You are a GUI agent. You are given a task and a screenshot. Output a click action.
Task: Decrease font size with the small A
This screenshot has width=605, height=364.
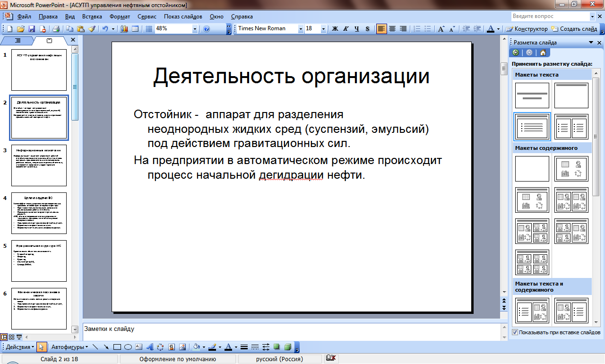click(452, 29)
